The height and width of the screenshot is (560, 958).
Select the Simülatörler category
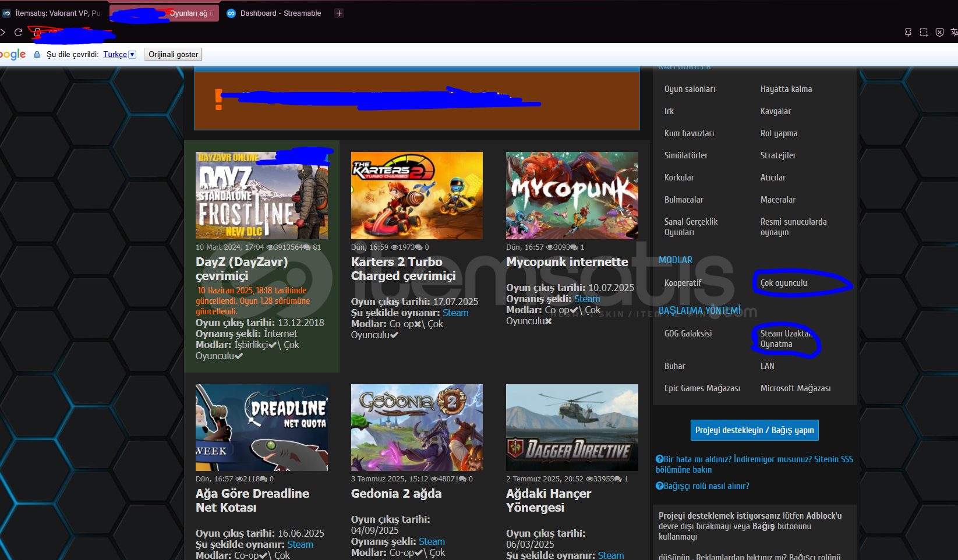click(686, 155)
